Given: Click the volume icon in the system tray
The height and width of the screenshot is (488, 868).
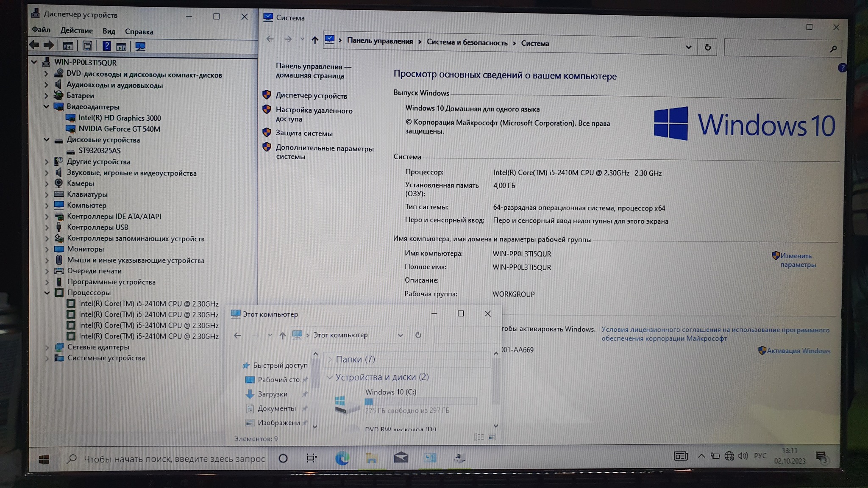Looking at the screenshot, I should pos(743,456).
